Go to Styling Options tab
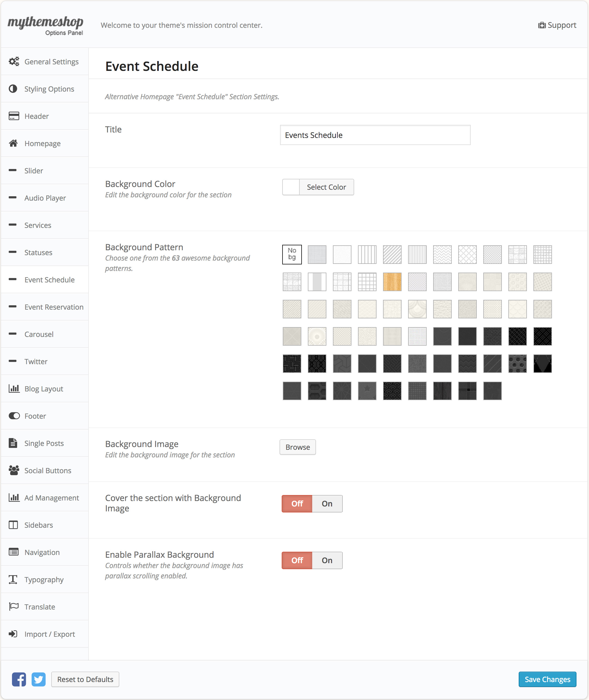 coord(49,89)
